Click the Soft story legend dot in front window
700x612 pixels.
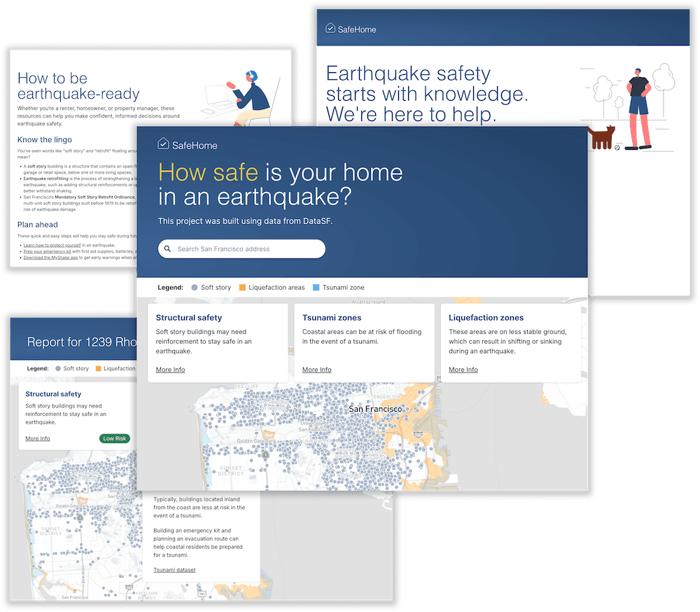195,288
